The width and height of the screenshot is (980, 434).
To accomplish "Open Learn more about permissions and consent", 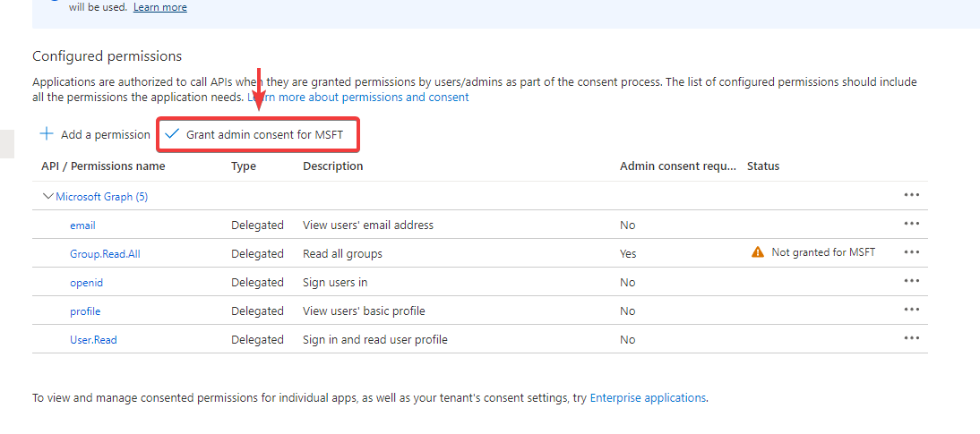I will coord(358,97).
